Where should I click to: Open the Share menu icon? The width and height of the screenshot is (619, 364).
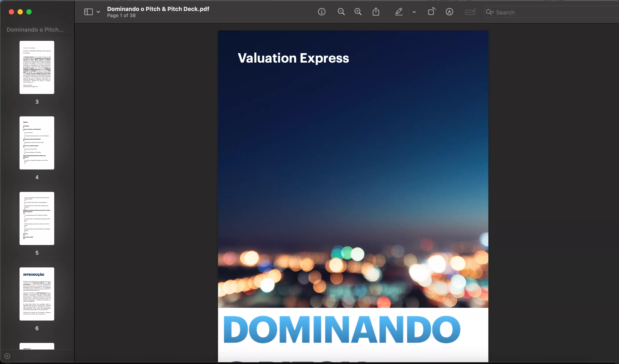tap(376, 12)
